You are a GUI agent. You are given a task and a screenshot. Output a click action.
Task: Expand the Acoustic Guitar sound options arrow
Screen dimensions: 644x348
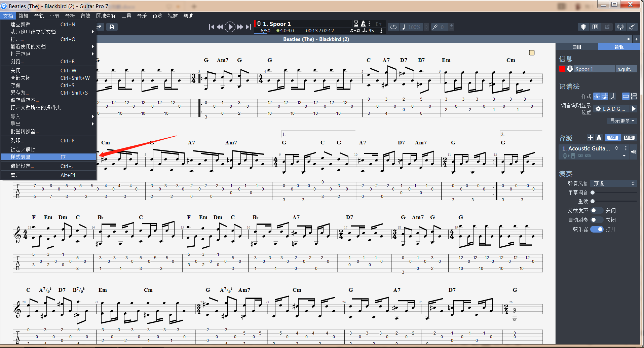coord(624,155)
